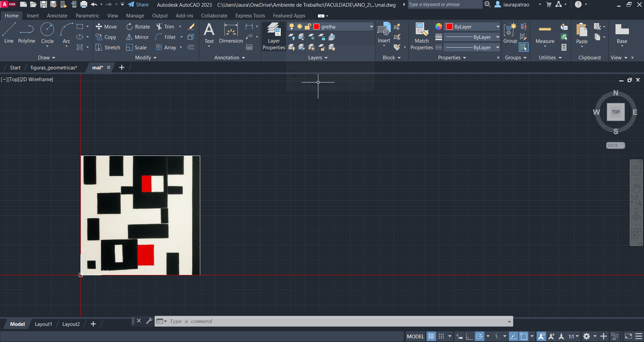Toggle object snap tracking in status bar
Image resolution: width=644 pixels, height=342 pixels.
tap(513, 336)
